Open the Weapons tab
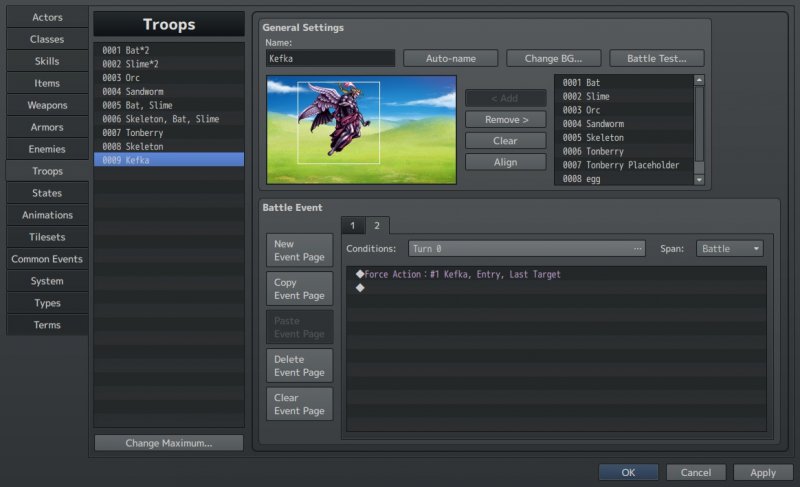 point(47,105)
